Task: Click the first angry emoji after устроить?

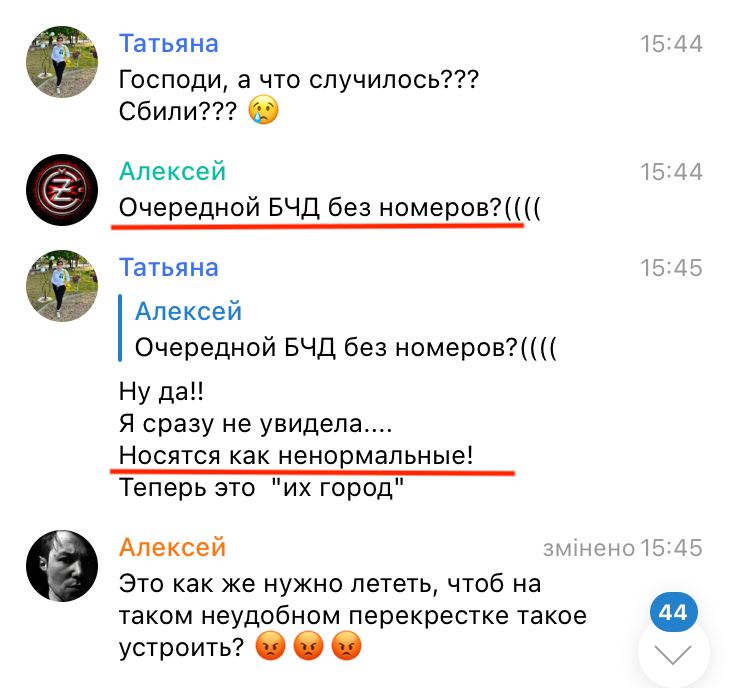Action: point(270,646)
